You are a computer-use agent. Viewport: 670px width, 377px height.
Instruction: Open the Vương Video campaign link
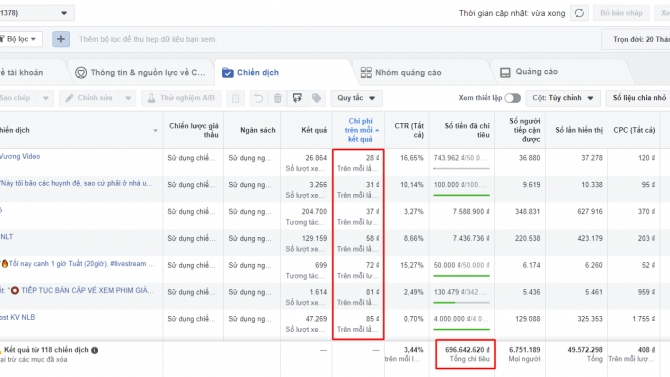(20, 156)
